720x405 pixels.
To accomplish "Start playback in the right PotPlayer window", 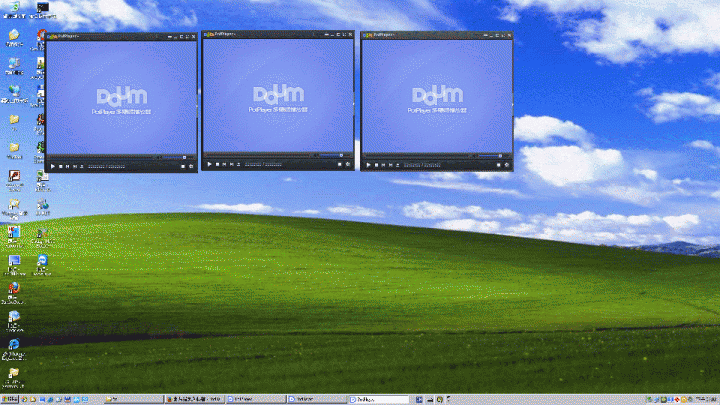I will [x=368, y=165].
